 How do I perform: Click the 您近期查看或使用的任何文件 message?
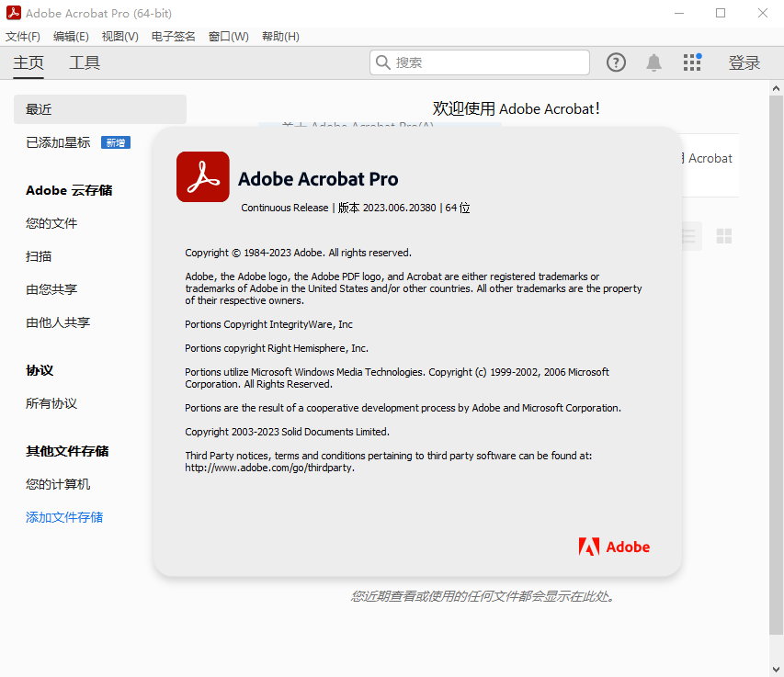tap(483, 596)
